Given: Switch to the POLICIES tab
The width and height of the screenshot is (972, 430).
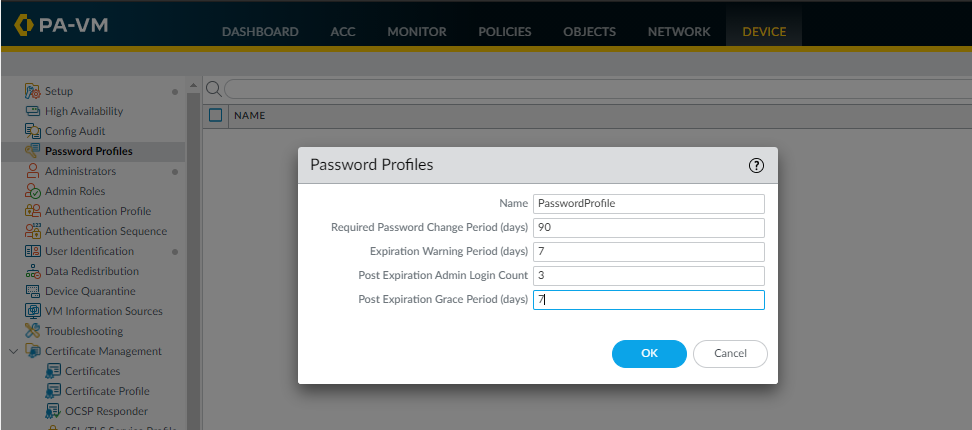Looking at the screenshot, I should pos(504,31).
